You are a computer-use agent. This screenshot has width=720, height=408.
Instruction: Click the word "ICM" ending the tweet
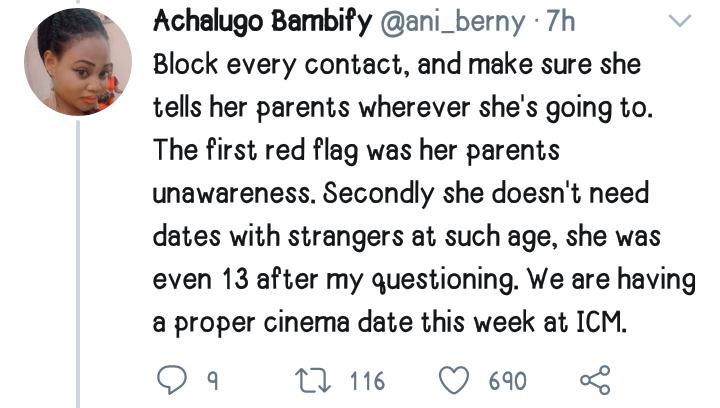595,325
